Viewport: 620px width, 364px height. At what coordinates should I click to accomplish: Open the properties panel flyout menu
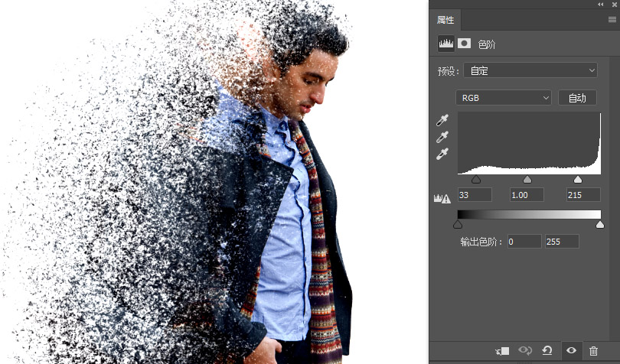[612, 20]
